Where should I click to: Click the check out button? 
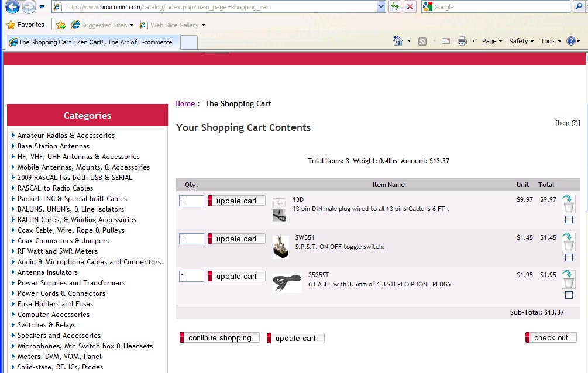coord(551,337)
